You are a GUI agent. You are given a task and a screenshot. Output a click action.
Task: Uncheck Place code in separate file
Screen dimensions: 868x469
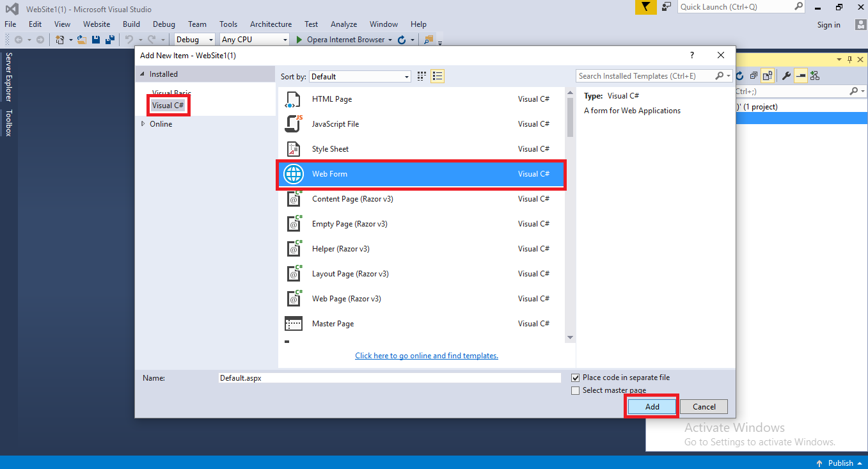(x=575, y=377)
